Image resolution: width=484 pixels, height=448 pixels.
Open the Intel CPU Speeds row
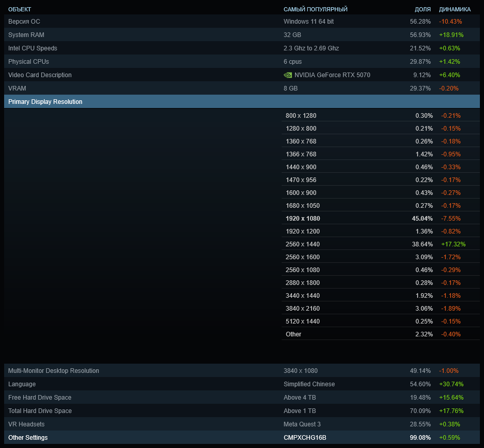pos(242,48)
